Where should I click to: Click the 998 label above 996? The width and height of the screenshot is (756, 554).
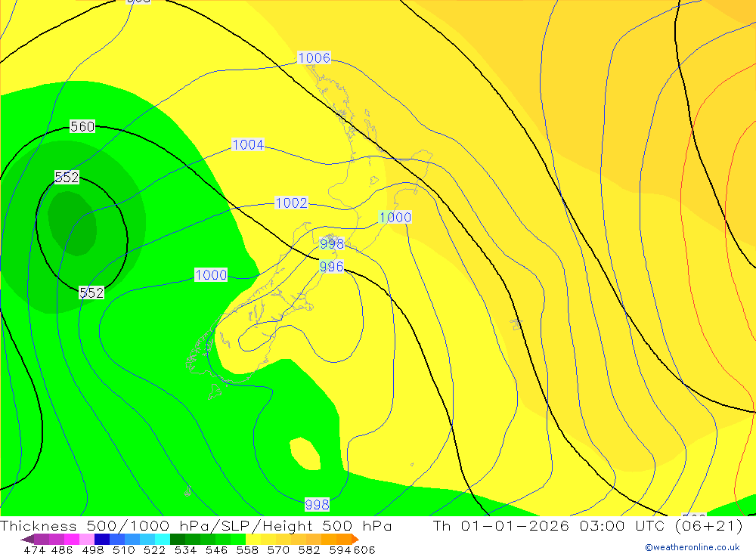pyautogui.click(x=332, y=243)
